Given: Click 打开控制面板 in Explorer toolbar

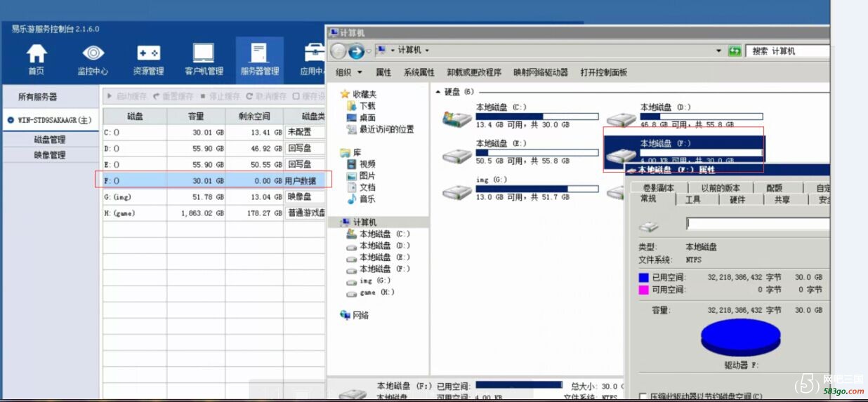Looking at the screenshot, I should pos(603,72).
